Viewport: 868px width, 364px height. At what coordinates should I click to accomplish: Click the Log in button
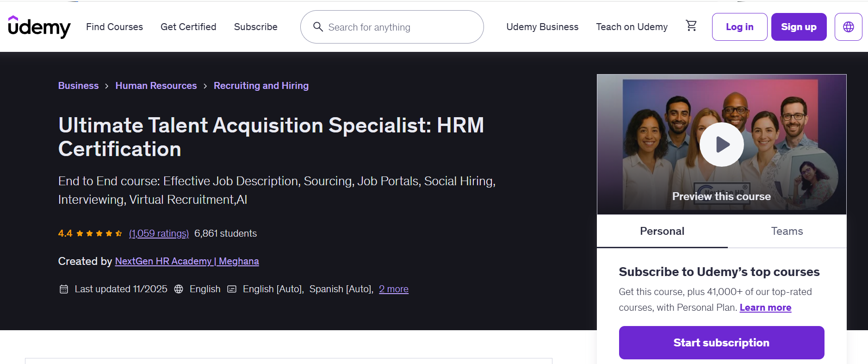[x=739, y=27]
